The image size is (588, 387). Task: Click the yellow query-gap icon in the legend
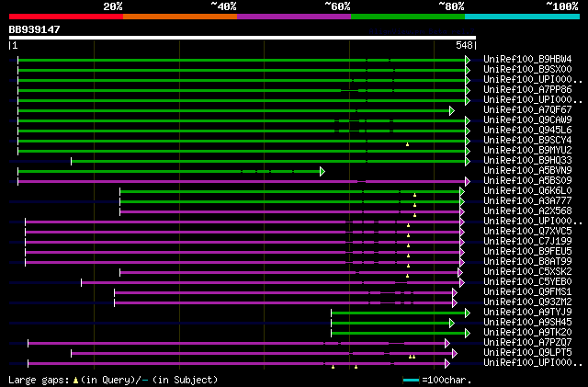coord(75,381)
